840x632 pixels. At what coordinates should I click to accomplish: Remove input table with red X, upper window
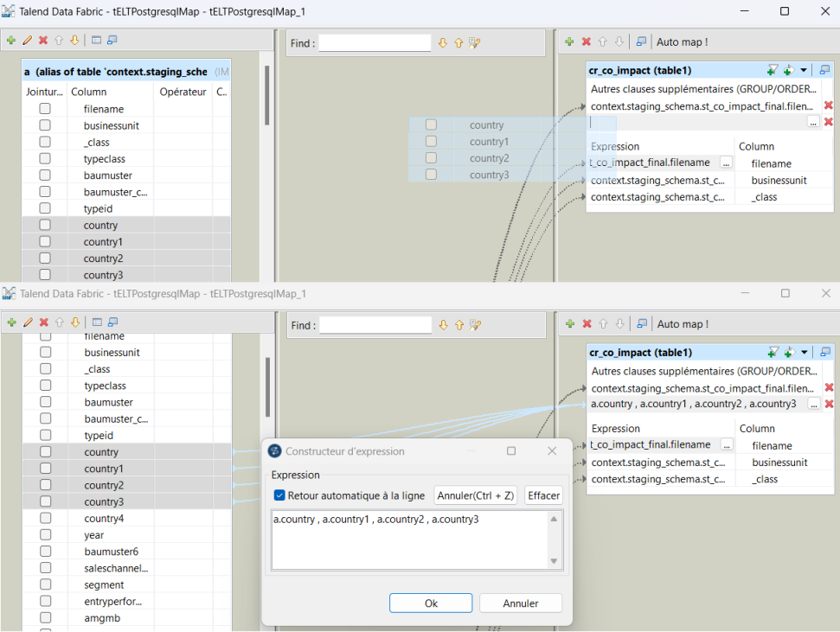click(43, 40)
